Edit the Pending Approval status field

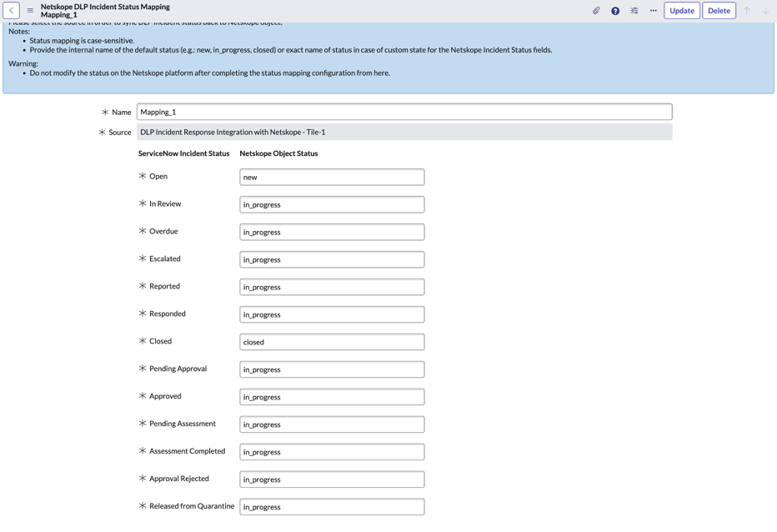(332, 369)
